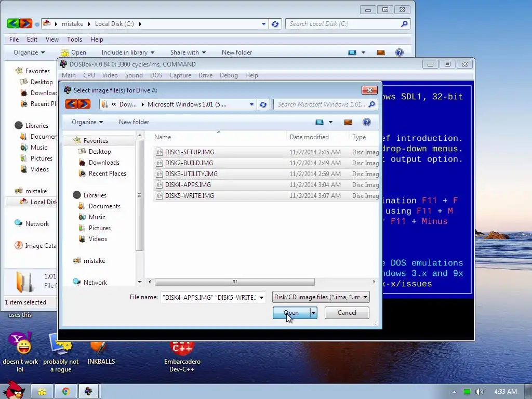
Task: Open the Embarcadero Dev-C++ desktop shortcut
Action: [182, 356]
